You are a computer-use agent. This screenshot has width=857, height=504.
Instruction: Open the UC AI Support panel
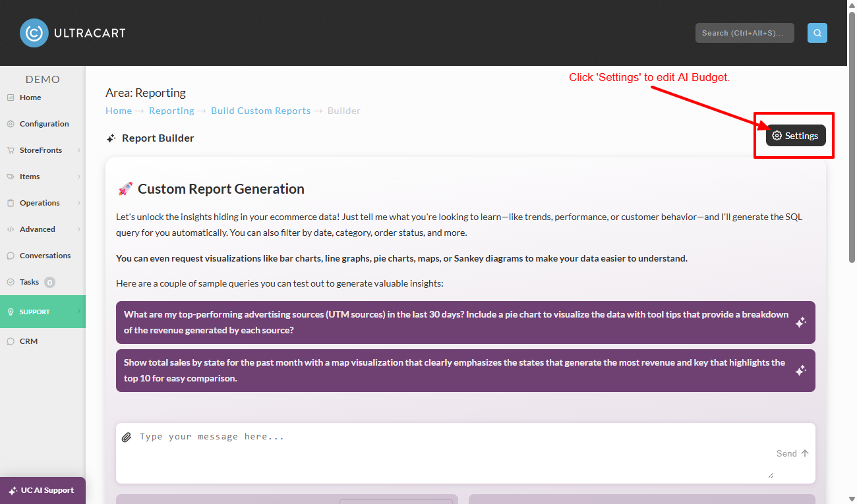click(43, 490)
